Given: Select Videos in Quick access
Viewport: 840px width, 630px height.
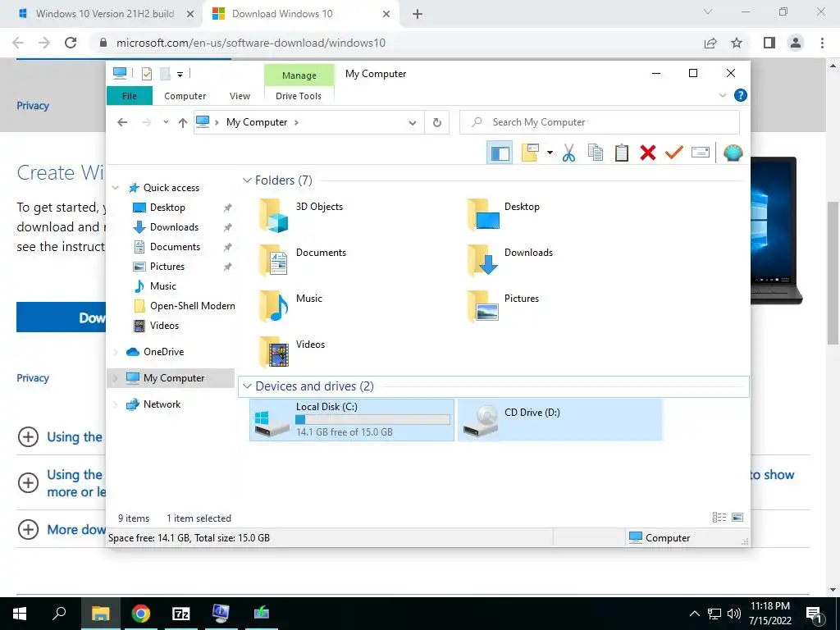Looking at the screenshot, I should [x=164, y=326].
